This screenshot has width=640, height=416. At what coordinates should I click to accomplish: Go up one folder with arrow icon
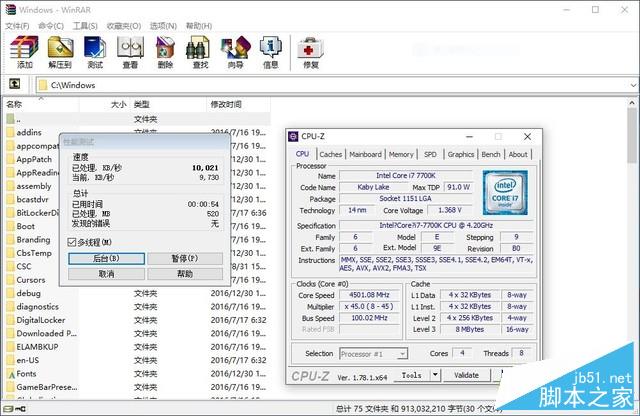point(15,84)
